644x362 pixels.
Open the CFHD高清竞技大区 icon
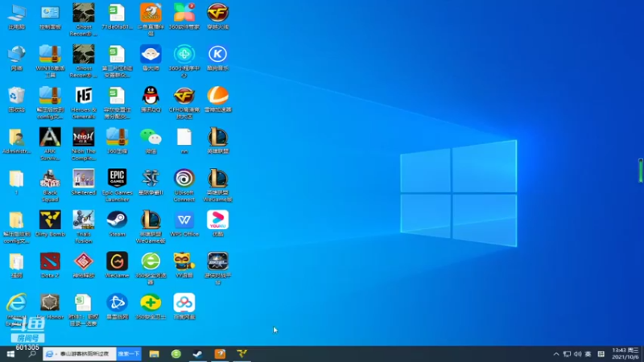point(184,102)
